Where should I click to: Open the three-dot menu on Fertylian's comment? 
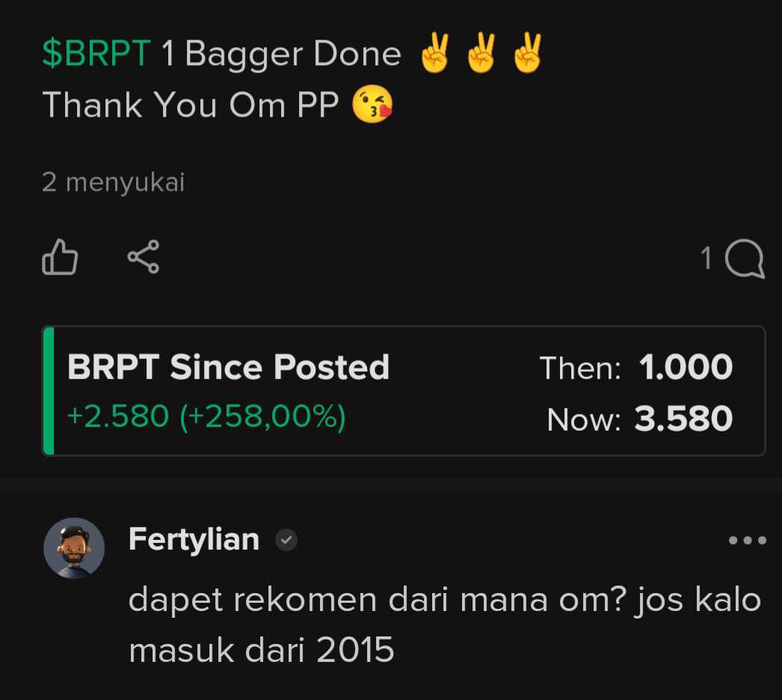coord(747,540)
